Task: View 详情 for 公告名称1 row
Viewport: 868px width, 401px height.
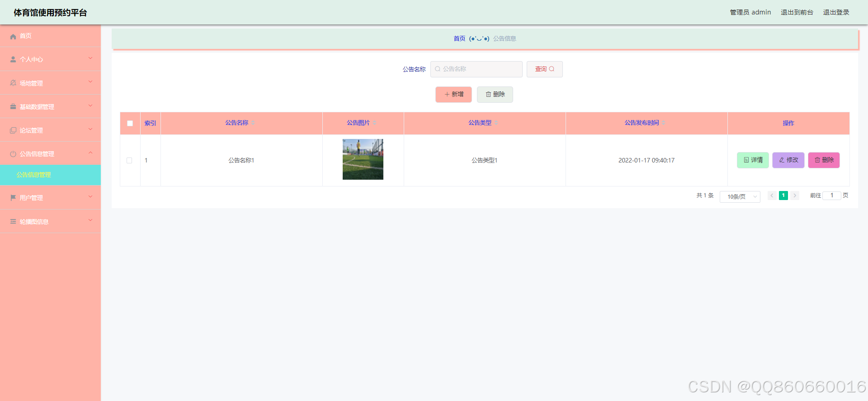Action: pyautogui.click(x=753, y=160)
